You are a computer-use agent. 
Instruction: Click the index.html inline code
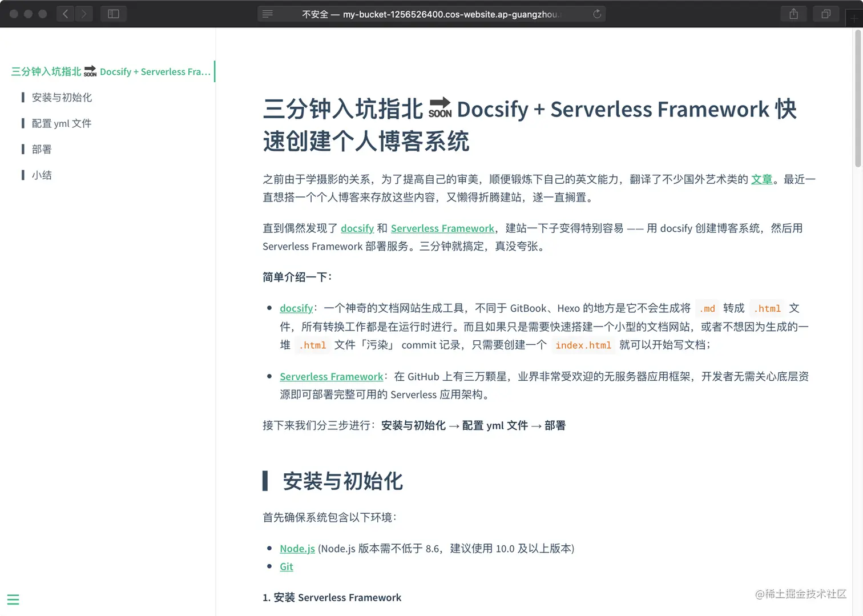coord(583,345)
